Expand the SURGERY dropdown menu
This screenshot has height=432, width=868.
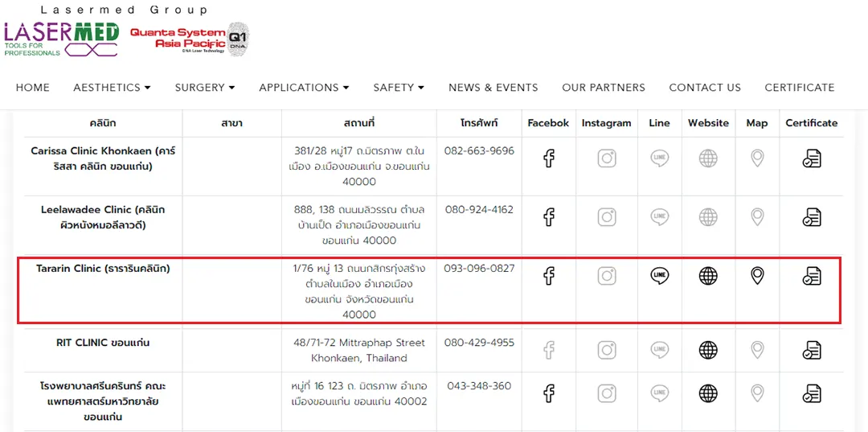tap(205, 88)
